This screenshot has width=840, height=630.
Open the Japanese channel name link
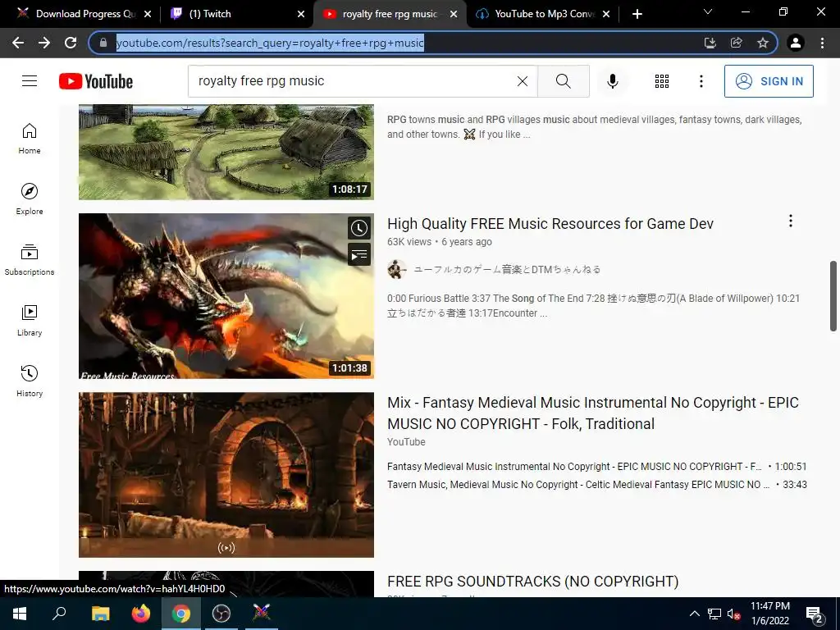tap(507, 269)
